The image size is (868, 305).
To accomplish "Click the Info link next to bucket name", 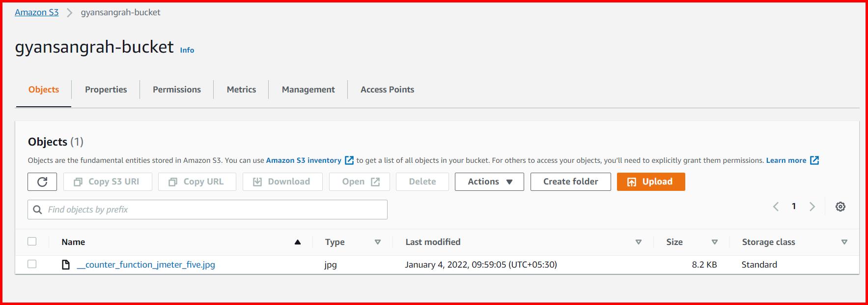I will coord(187,50).
